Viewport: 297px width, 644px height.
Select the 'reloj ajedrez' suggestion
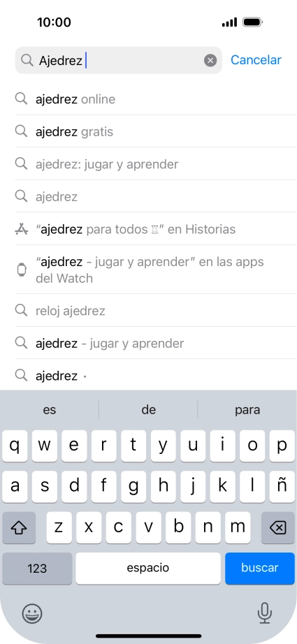(156, 311)
